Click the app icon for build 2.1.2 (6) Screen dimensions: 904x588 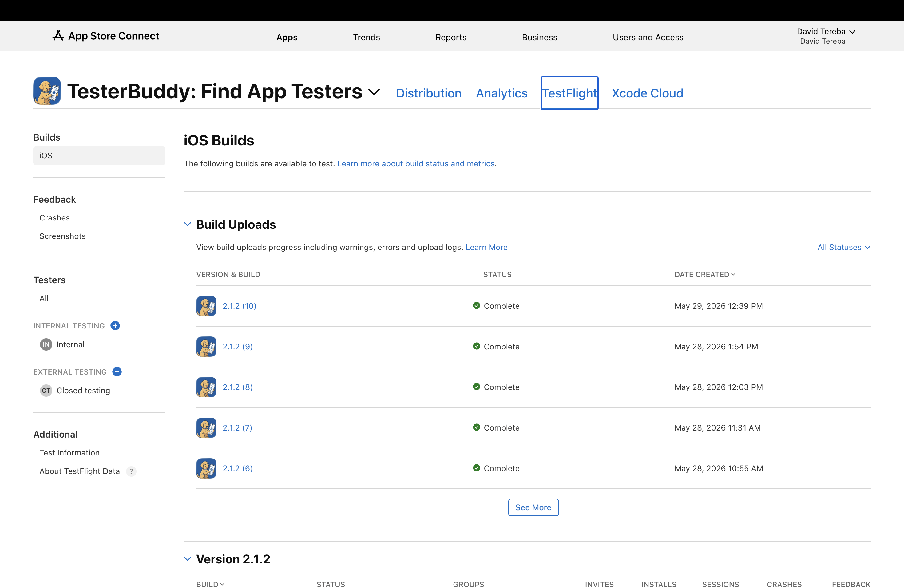pyautogui.click(x=206, y=468)
